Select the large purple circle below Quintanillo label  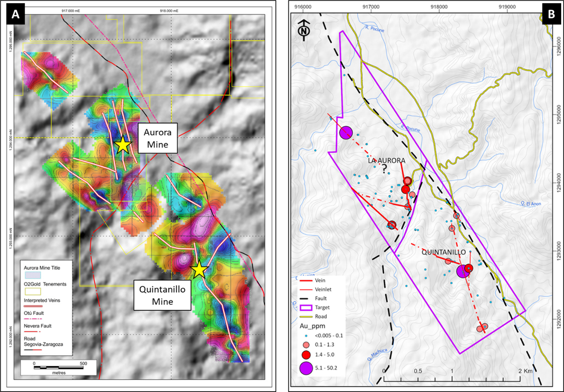click(463, 271)
